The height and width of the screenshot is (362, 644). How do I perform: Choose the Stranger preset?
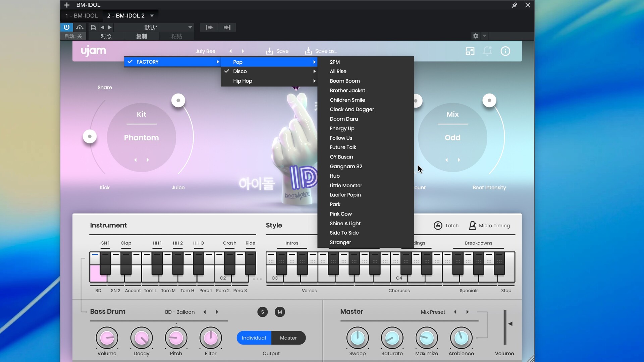tap(366, 242)
